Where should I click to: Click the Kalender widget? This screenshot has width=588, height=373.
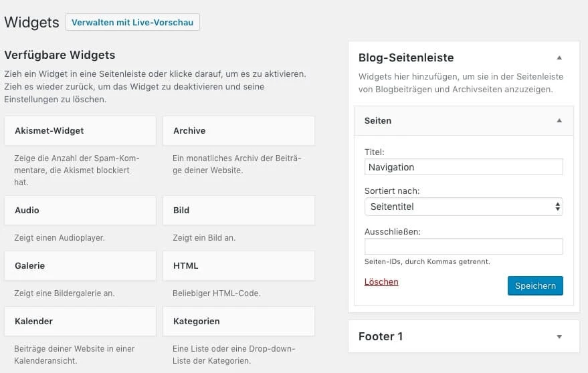click(80, 321)
